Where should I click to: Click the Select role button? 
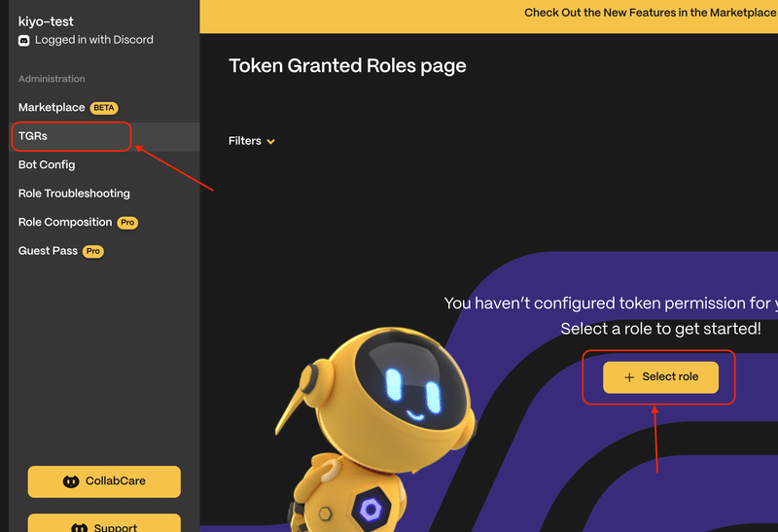pyautogui.click(x=660, y=377)
